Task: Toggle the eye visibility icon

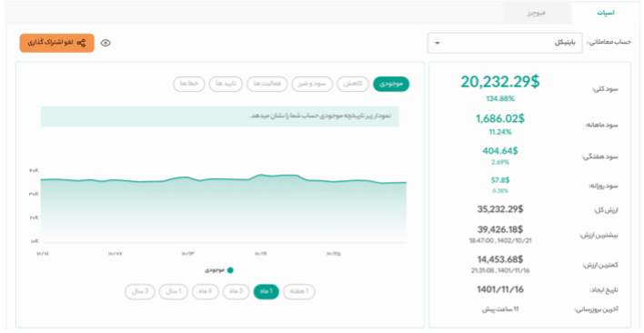Action: (106, 43)
